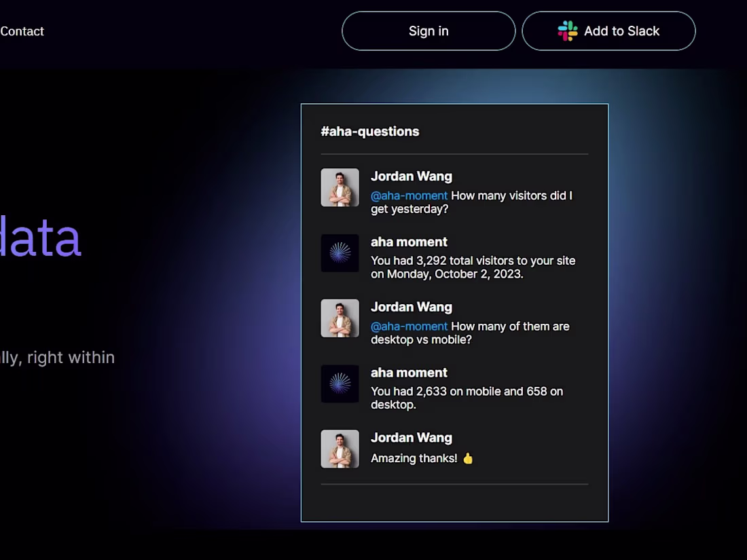The height and width of the screenshot is (560, 747).
Task: Click the Sign in button
Action: (x=429, y=31)
